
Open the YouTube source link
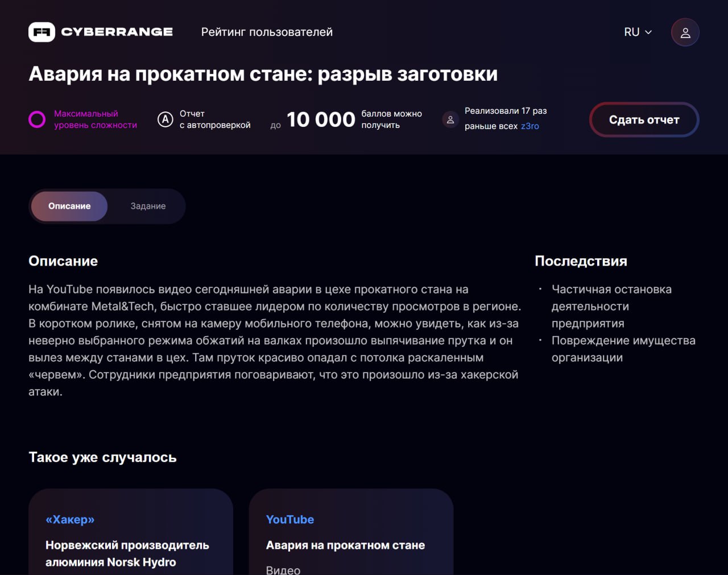(x=290, y=519)
